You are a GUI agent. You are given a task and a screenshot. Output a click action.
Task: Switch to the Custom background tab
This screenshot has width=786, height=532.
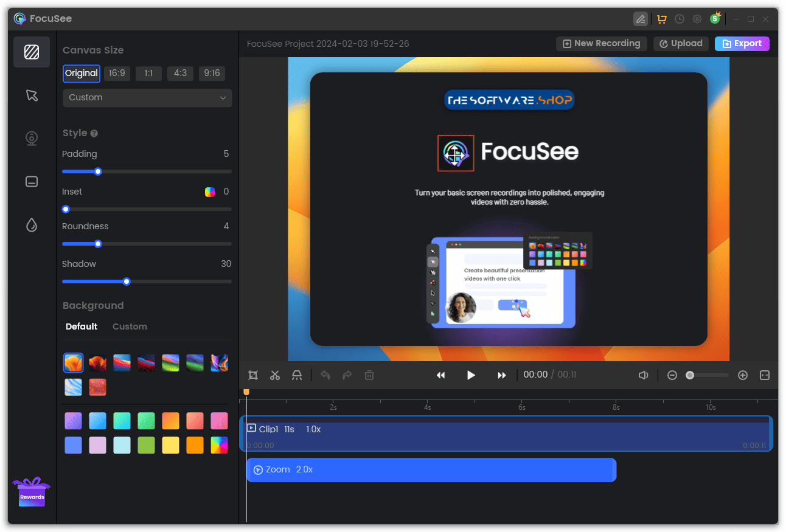(130, 326)
